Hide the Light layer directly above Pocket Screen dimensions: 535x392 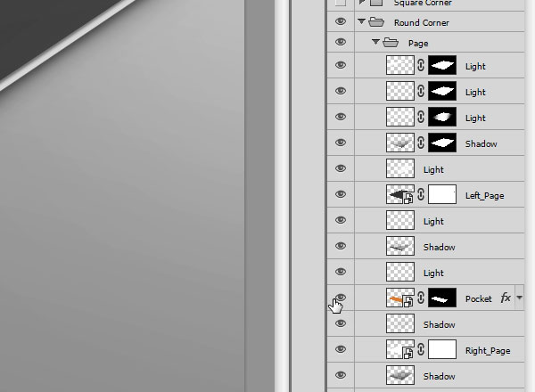pyautogui.click(x=341, y=272)
